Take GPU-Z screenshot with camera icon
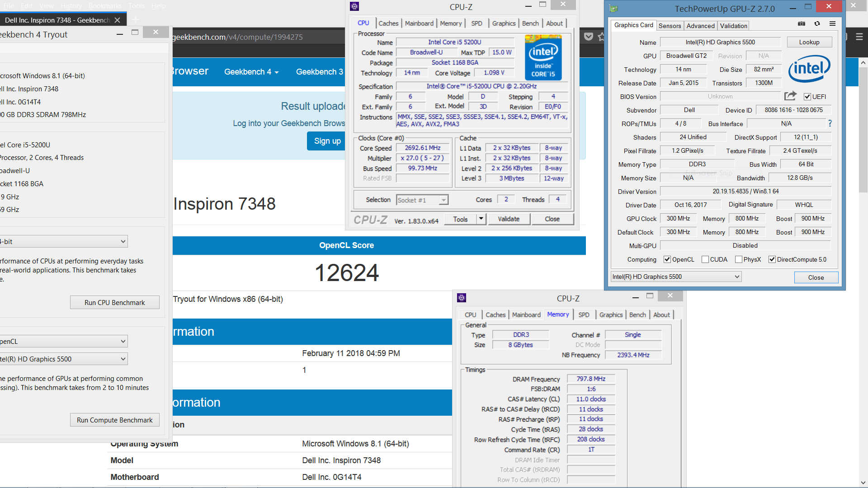868x488 pixels. pos(802,23)
